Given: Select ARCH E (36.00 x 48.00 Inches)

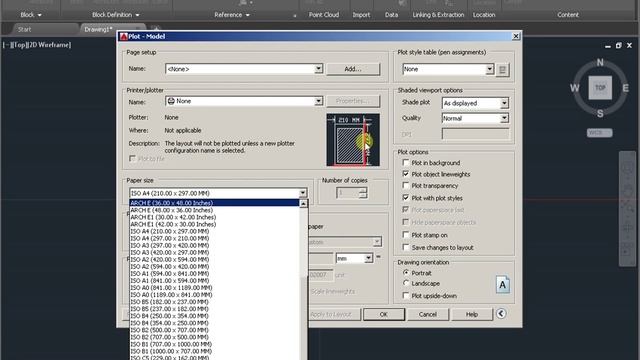Looking at the screenshot, I should [214, 203].
